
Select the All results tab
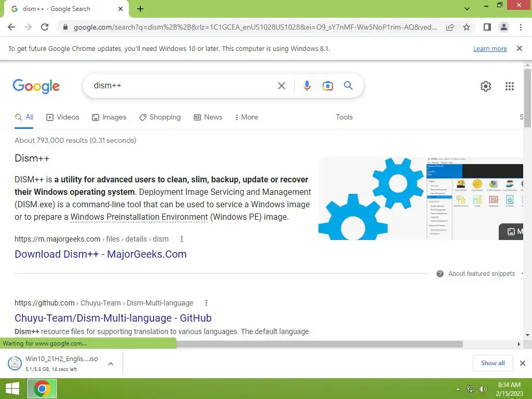[24, 117]
